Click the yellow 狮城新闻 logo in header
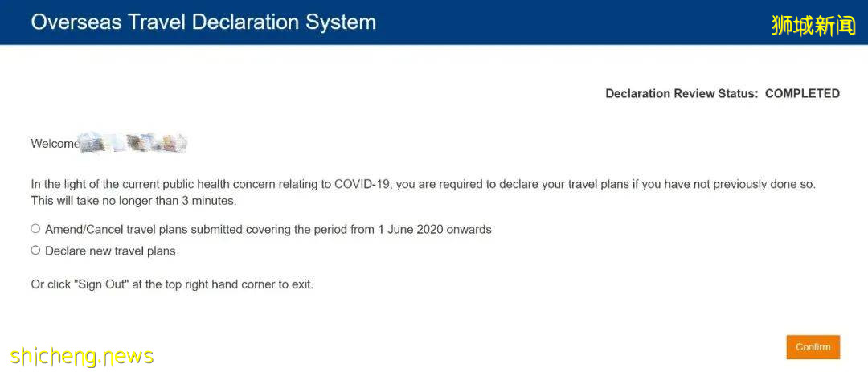Viewport: 868px width, 372px height. coord(813,25)
